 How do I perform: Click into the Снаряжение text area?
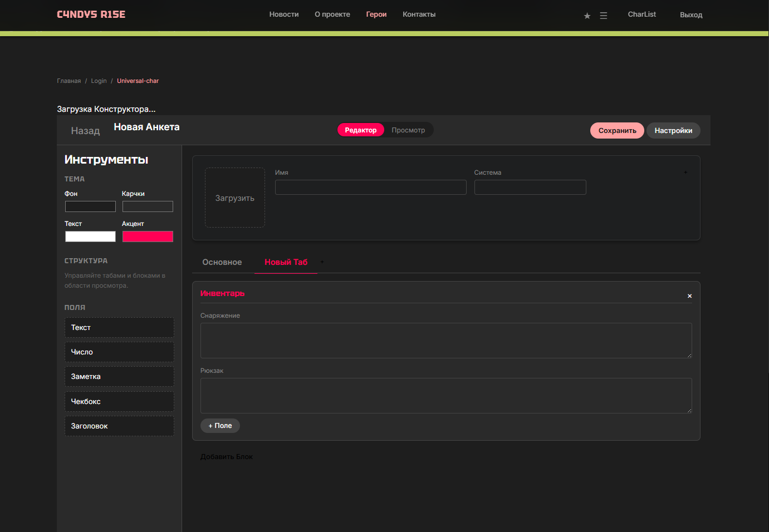[x=446, y=341]
